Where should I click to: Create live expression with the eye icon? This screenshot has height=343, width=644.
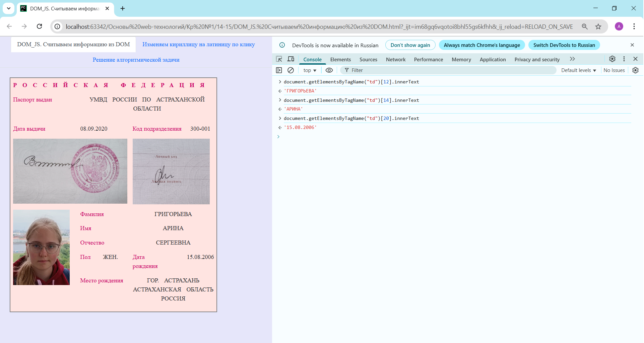click(329, 70)
